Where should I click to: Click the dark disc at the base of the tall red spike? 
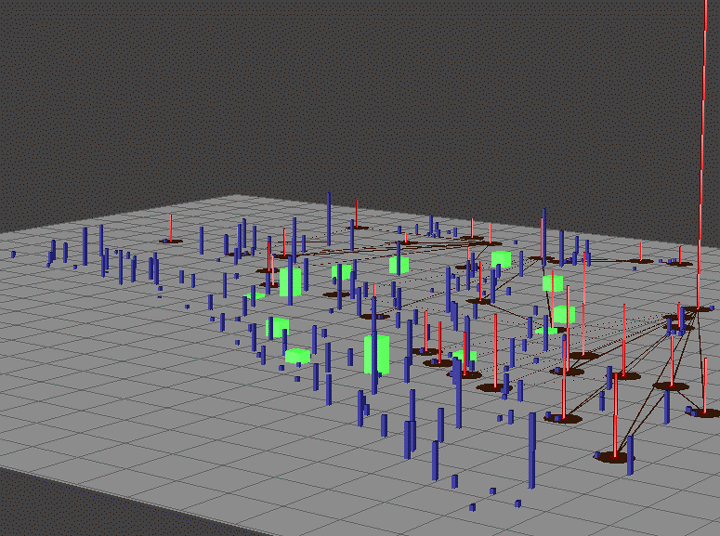click(x=698, y=310)
